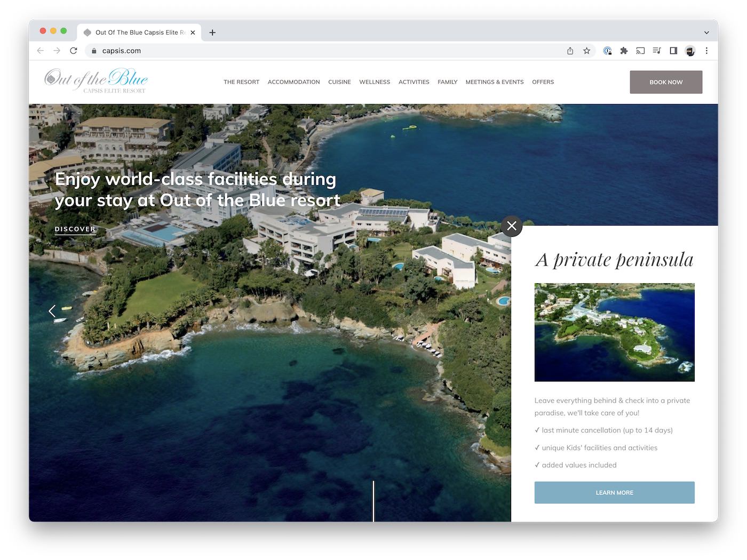Reload the page
This screenshot has height=560, width=747.
click(74, 51)
